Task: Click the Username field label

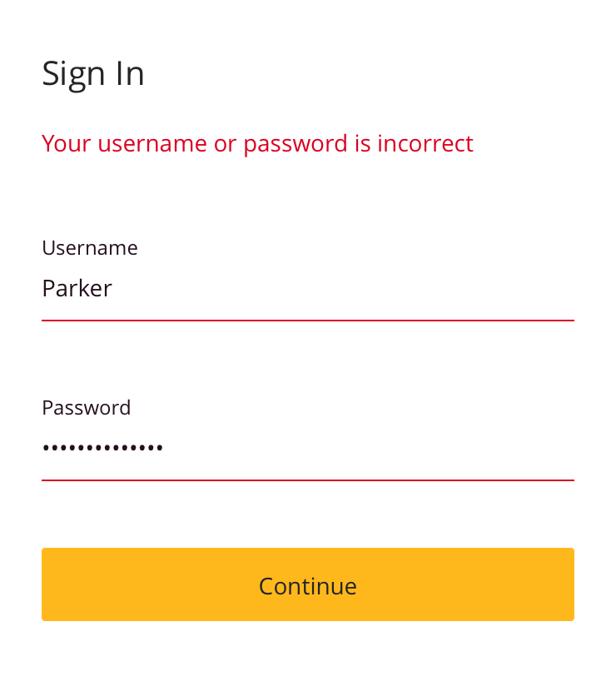Action: coord(90,248)
